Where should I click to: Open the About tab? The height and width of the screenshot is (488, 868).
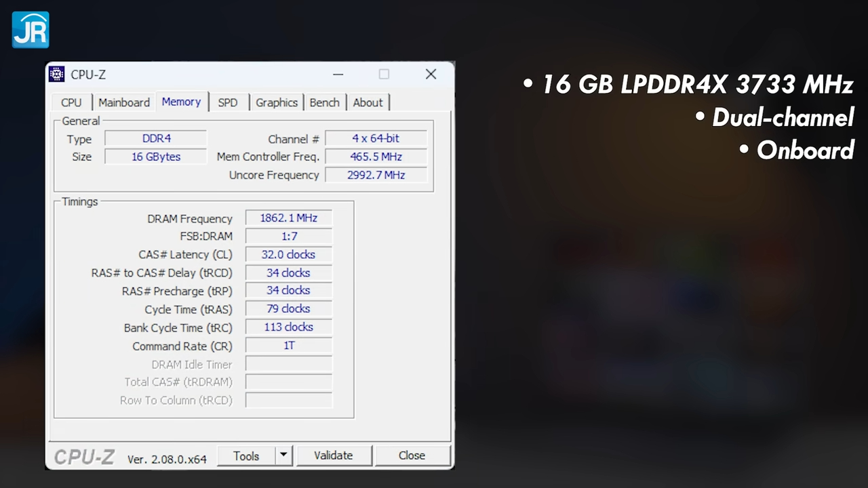coord(368,102)
